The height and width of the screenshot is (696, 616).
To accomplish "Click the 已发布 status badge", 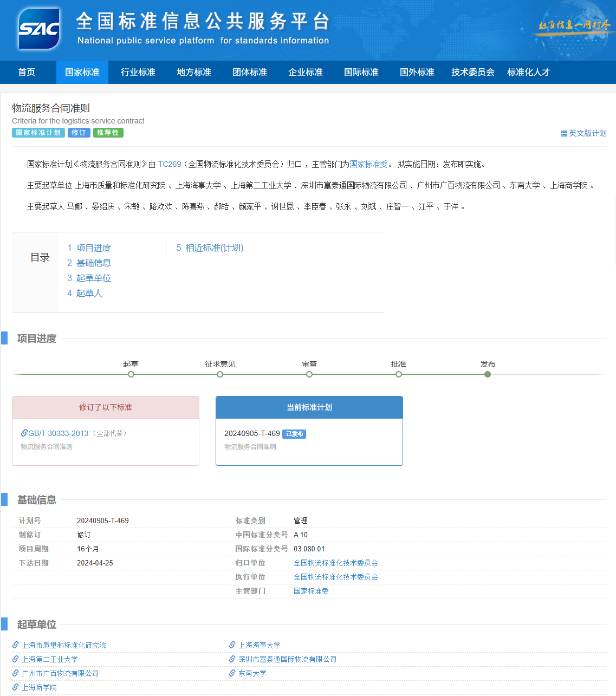I will click(294, 434).
